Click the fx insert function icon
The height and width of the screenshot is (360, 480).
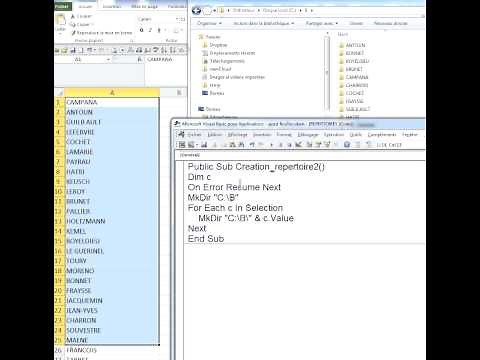[140, 59]
